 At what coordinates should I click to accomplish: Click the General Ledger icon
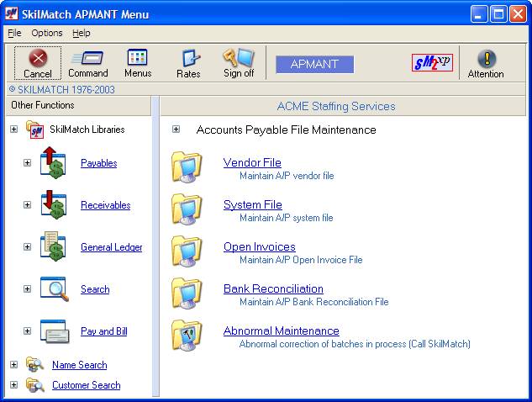point(53,247)
